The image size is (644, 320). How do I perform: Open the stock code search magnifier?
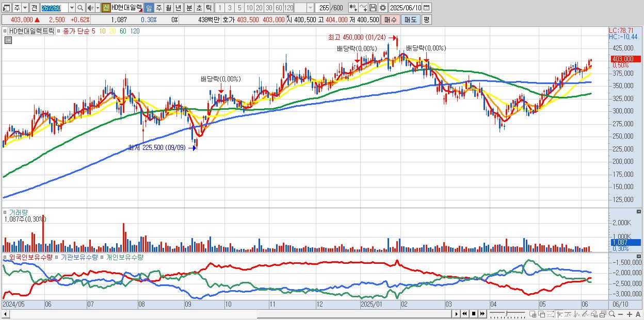tap(81, 8)
